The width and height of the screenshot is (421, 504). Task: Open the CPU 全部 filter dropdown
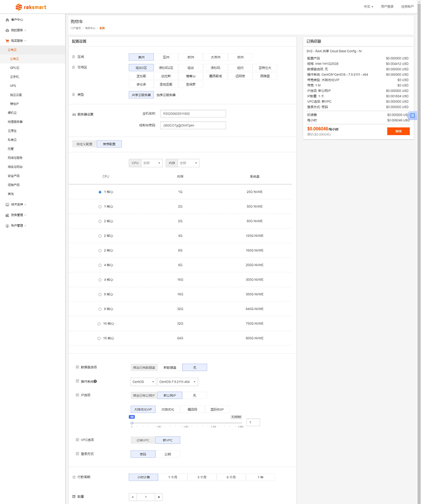(152, 163)
